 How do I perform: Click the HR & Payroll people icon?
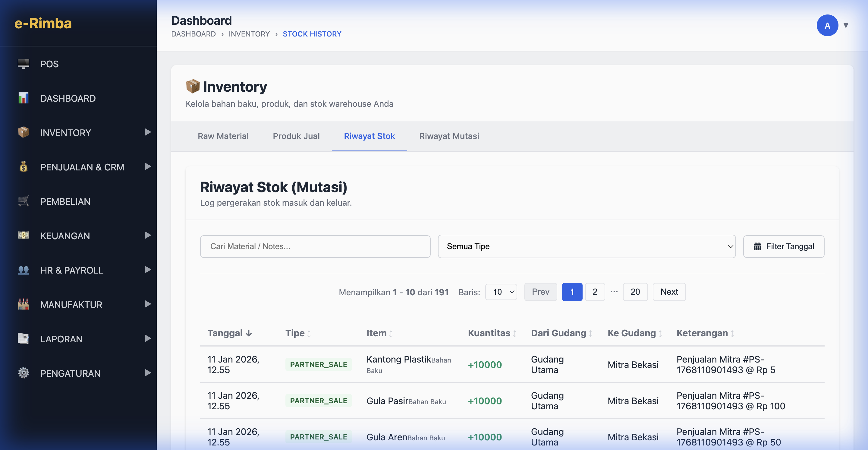(23, 270)
